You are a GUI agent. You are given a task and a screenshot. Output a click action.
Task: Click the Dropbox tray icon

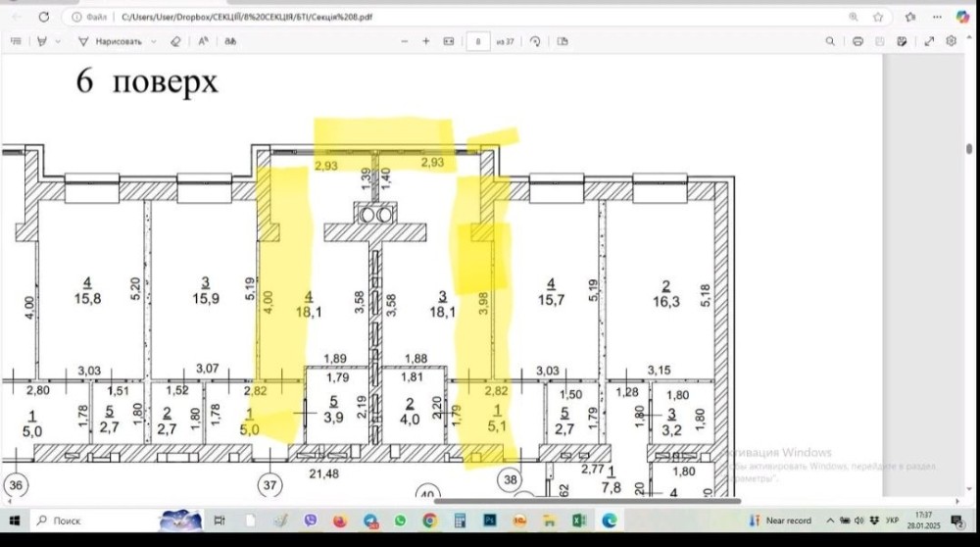point(874,521)
